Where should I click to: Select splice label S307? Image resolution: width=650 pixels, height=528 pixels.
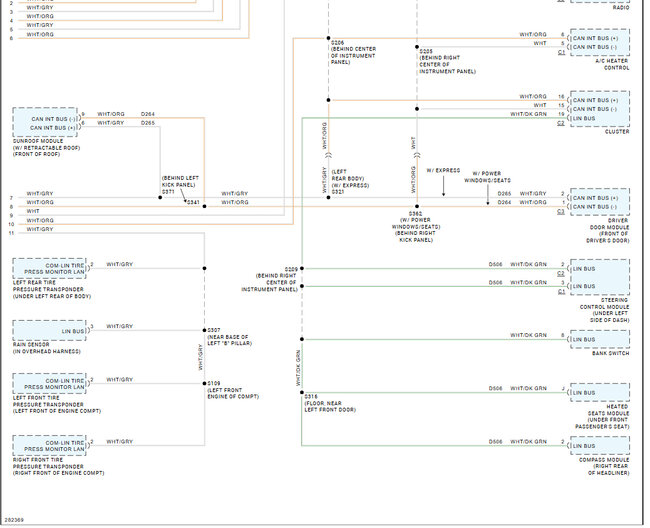coord(214,330)
